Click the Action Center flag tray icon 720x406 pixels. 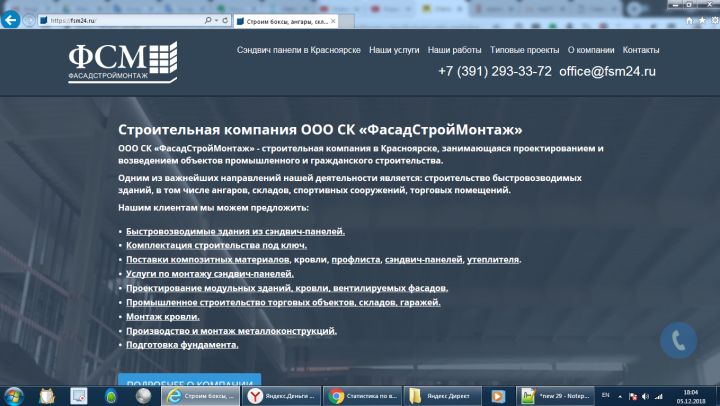click(x=633, y=396)
